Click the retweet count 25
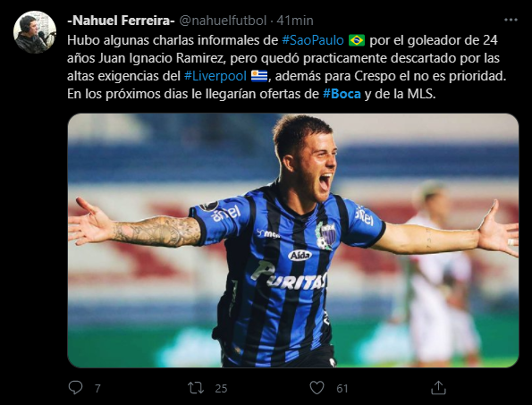532x405 pixels. point(221,388)
